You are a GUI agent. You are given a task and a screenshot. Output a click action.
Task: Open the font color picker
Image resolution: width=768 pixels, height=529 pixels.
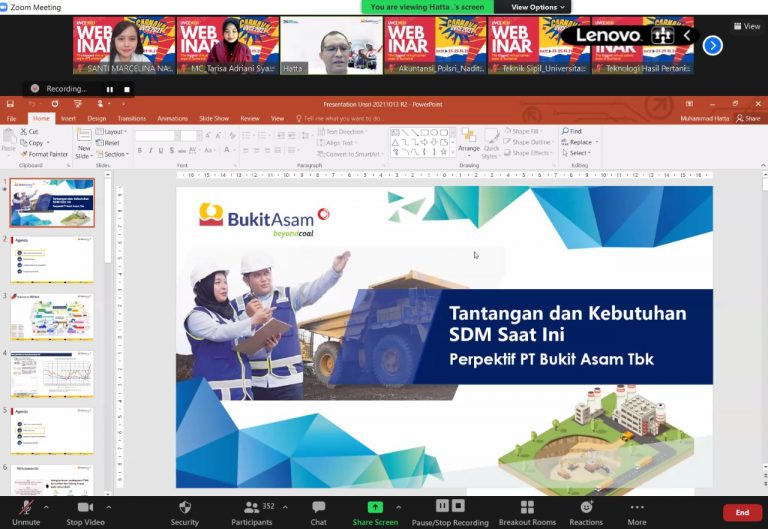(x=227, y=151)
